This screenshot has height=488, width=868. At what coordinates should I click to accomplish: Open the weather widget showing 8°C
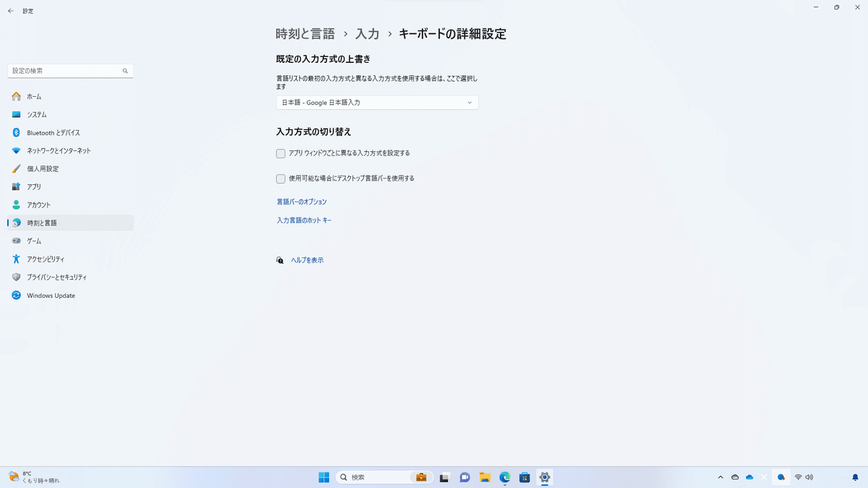click(x=34, y=477)
